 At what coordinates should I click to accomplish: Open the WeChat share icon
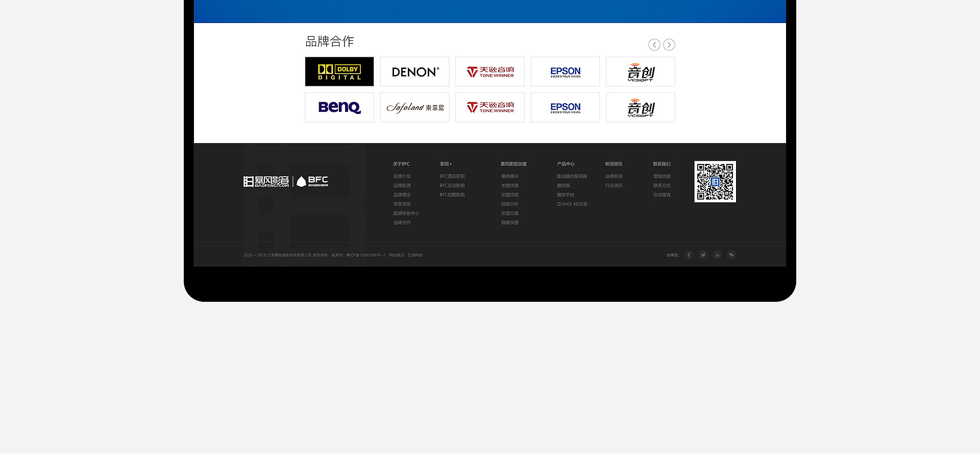(x=731, y=255)
